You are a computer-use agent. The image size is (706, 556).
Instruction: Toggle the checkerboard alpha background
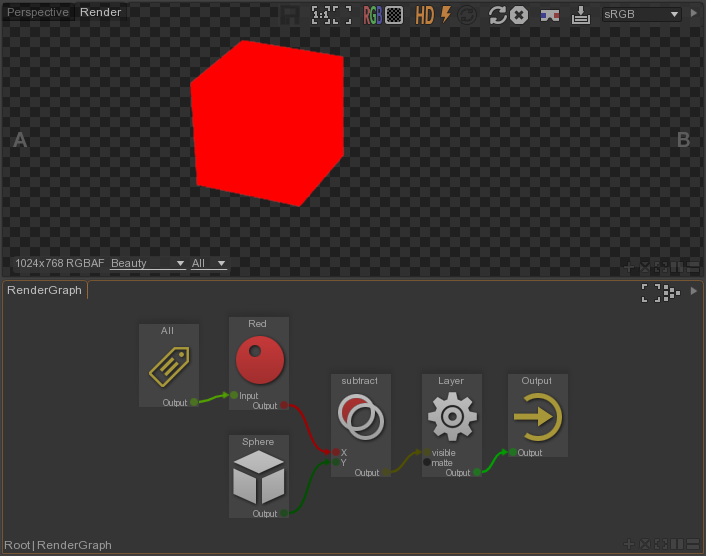[395, 14]
